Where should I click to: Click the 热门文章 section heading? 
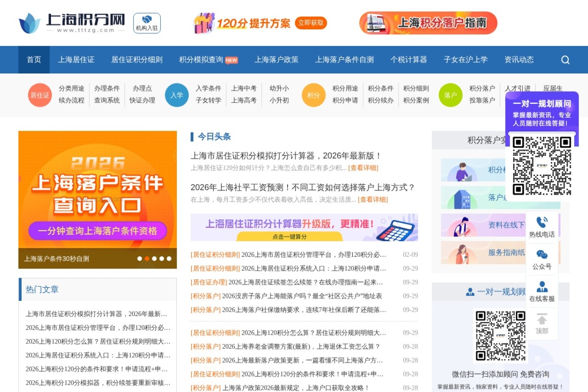point(42,290)
